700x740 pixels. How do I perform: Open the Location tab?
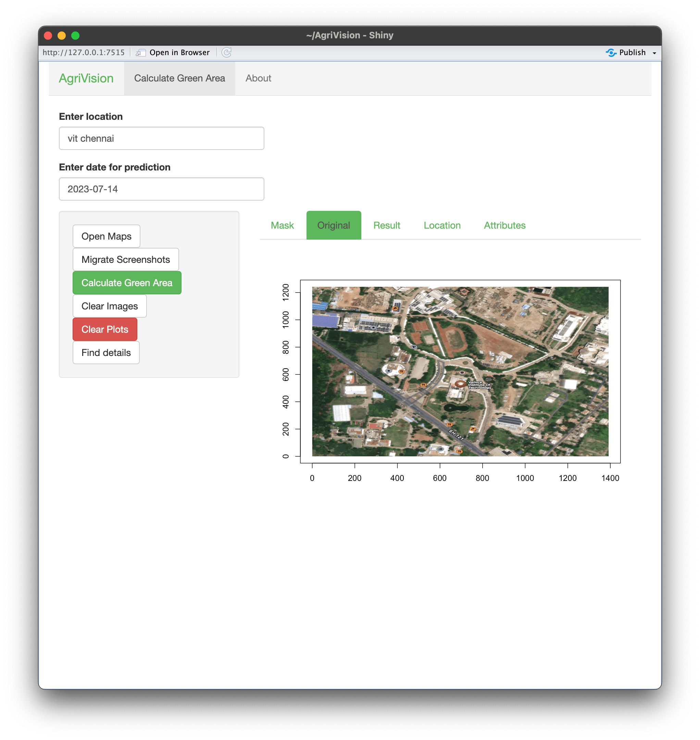click(x=442, y=225)
